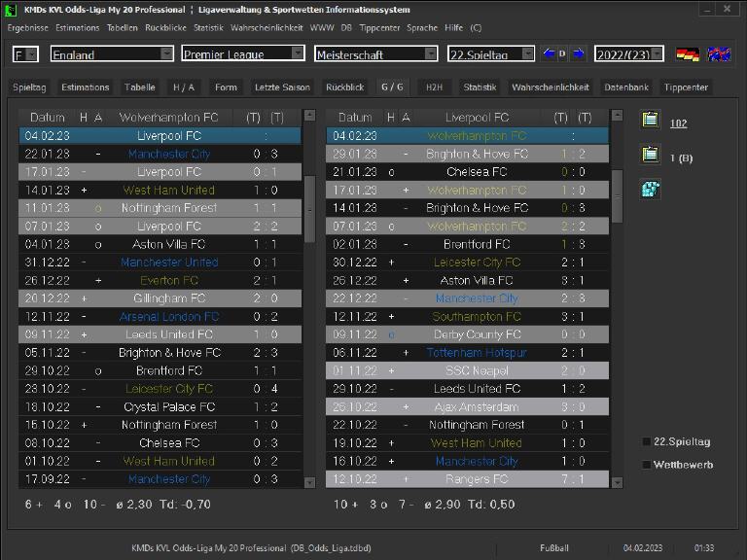Switch to the Form tab
This screenshot has height=560, width=747.
tap(226, 87)
